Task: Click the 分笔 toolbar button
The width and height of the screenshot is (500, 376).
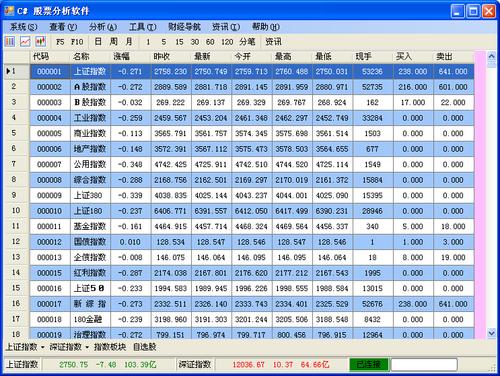Action: (247, 42)
